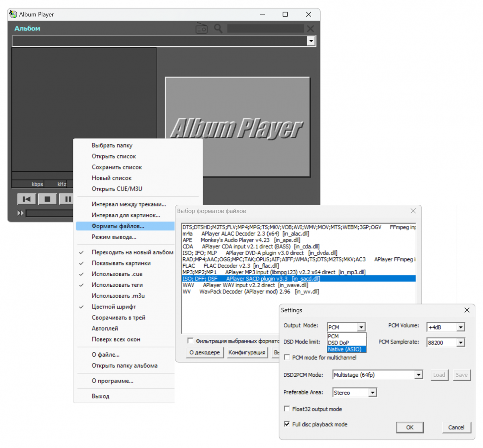Click the 'О декодере' button
The image size is (483, 448).
pyautogui.click(x=204, y=352)
